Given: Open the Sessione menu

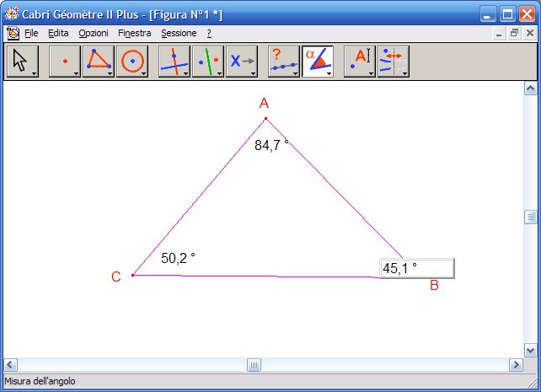Looking at the screenshot, I should click(179, 33).
